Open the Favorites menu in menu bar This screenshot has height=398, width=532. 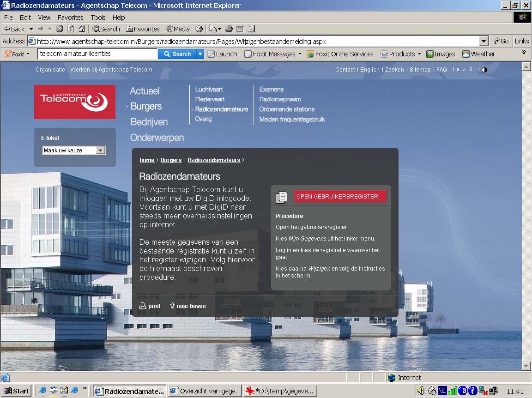coord(70,18)
